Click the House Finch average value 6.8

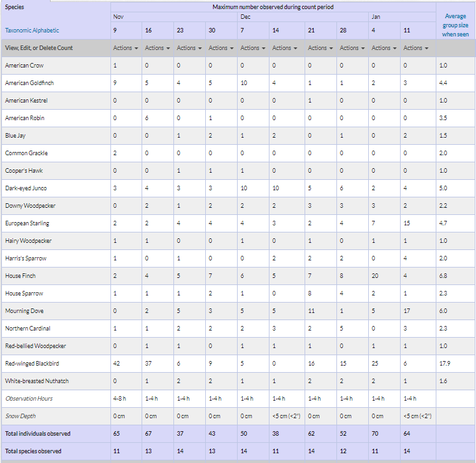coord(444,276)
